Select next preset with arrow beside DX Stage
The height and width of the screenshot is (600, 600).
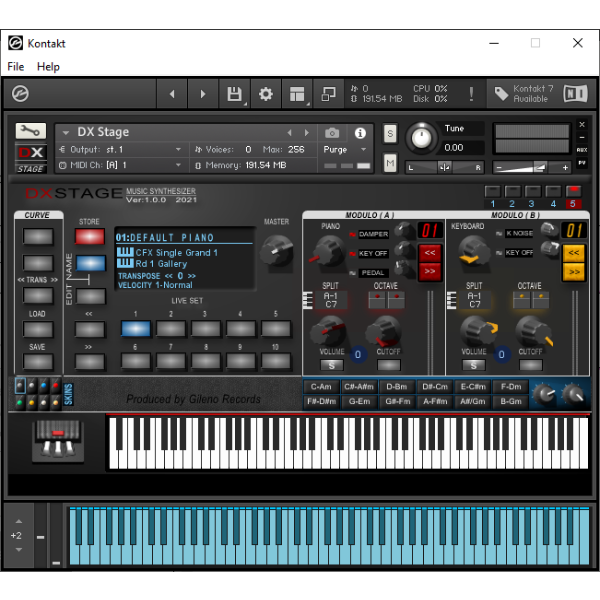(x=307, y=133)
